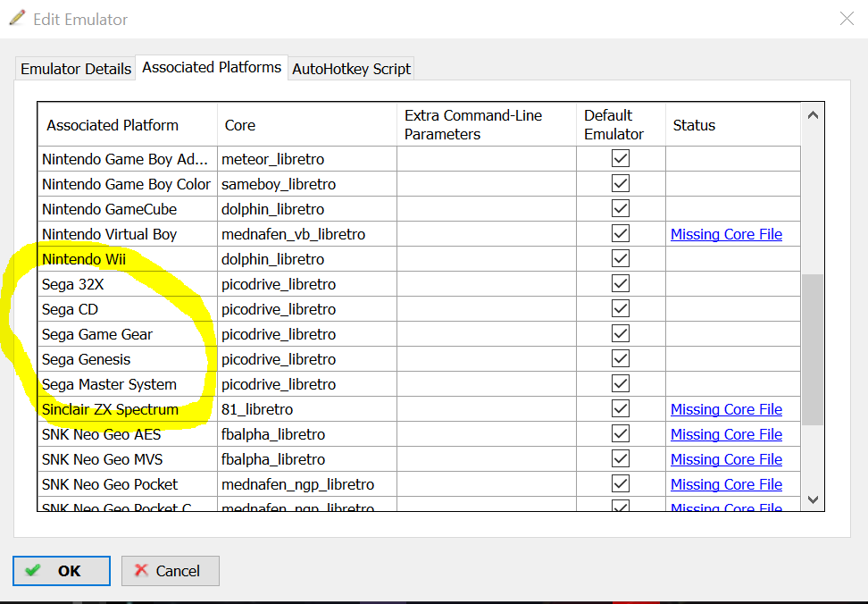
Task: Select the SNK Neo Geo AES platform cell
Action: tap(128, 434)
